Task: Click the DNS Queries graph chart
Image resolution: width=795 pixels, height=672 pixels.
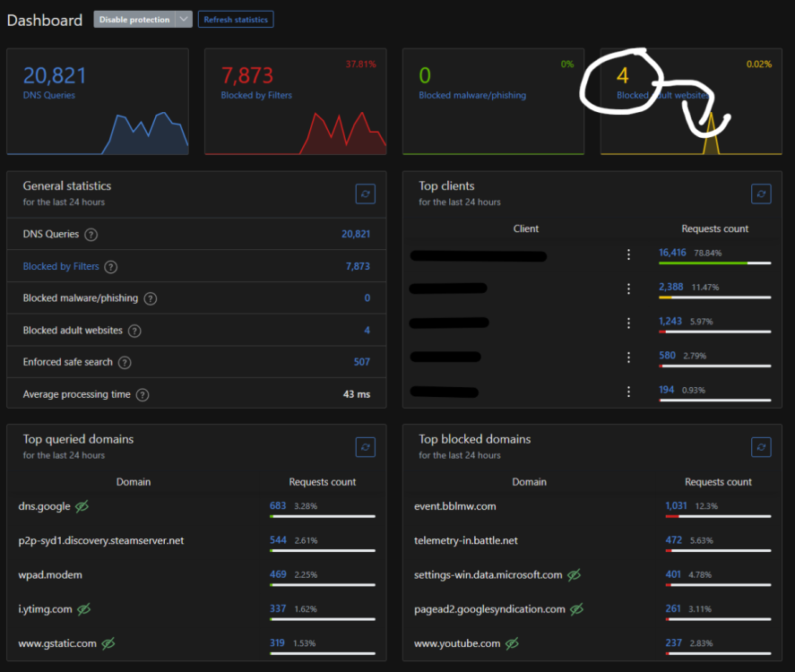Action: 98,133
